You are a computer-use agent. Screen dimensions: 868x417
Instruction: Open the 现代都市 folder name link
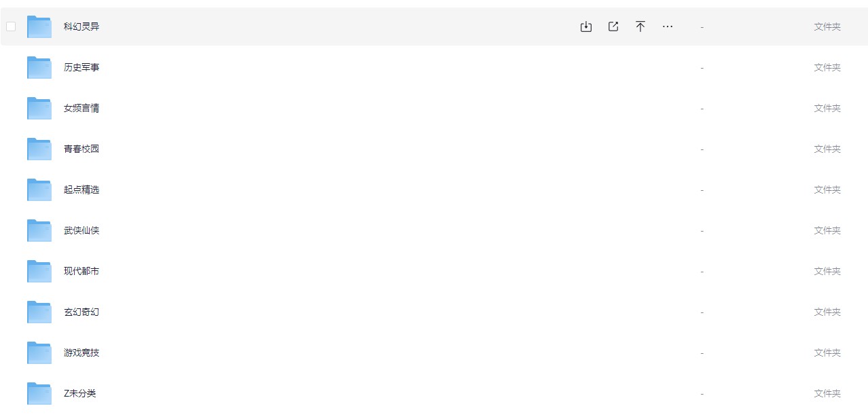82,271
